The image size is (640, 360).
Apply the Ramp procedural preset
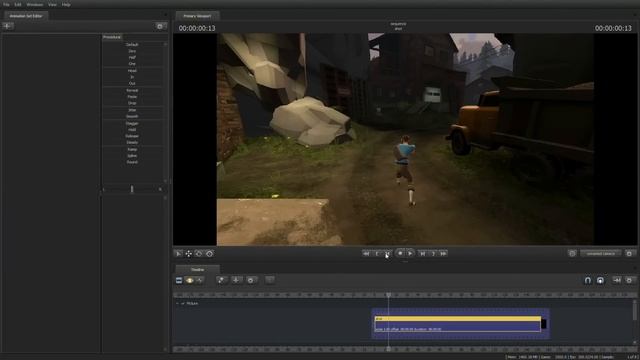[132, 149]
